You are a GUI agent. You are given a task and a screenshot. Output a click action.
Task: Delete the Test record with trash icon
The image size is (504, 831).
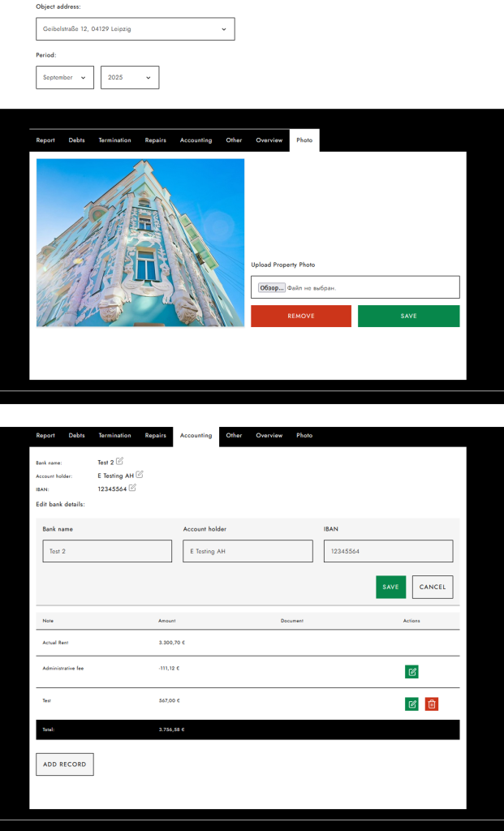432,704
